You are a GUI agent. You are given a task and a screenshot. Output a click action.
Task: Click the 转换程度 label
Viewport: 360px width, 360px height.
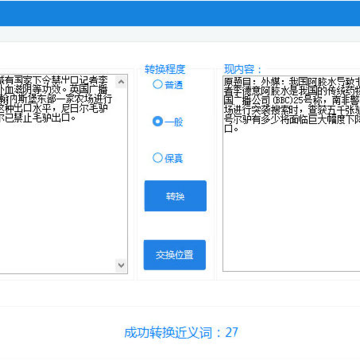165,69
